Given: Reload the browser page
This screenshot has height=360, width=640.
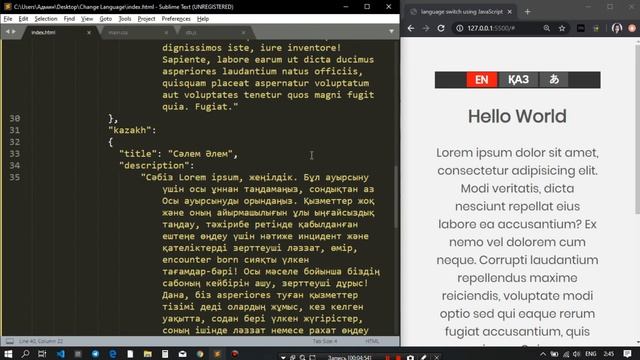Looking at the screenshot, I should (441, 28).
